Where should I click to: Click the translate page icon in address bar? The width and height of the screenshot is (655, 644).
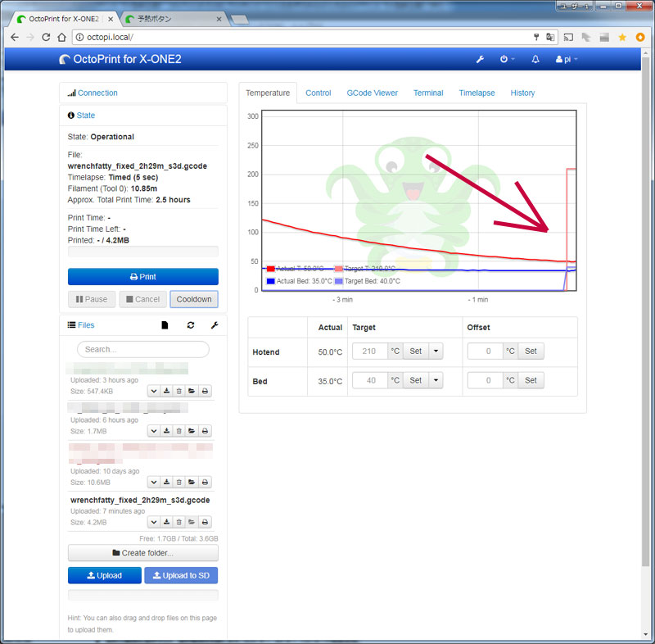click(x=550, y=37)
